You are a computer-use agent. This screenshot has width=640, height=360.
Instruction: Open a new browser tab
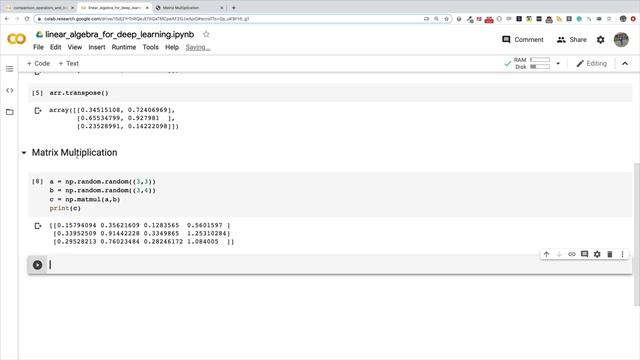(233, 8)
